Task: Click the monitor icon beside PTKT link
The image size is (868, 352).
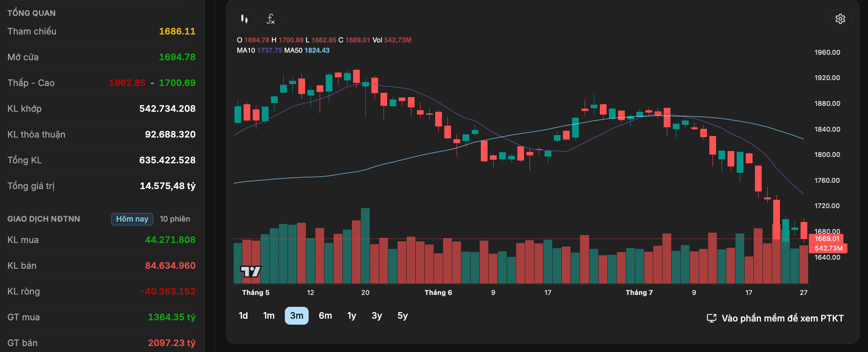Action: [712, 318]
